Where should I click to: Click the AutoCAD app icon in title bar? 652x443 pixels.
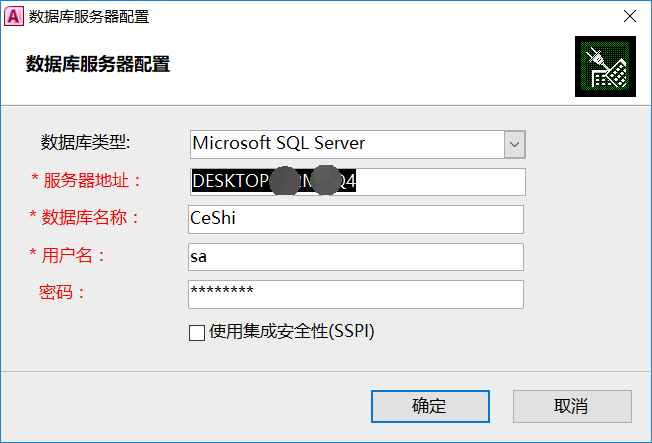point(14,17)
